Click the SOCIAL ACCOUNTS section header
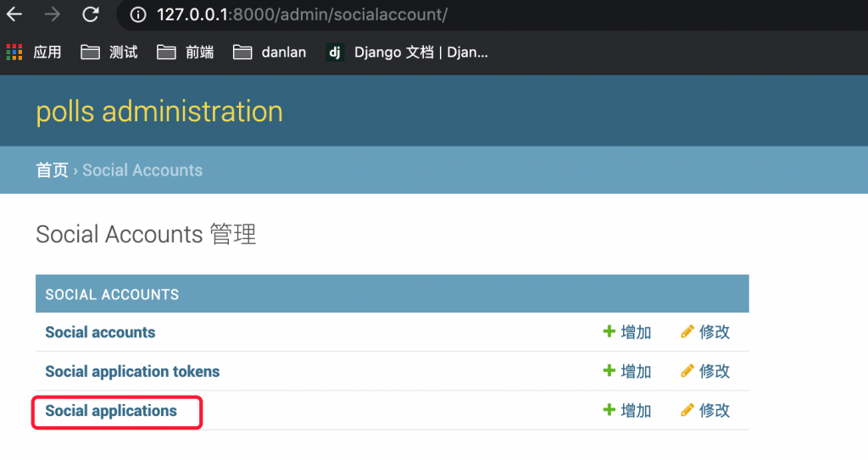The height and width of the screenshot is (460, 868). click(x=112, y=295)
